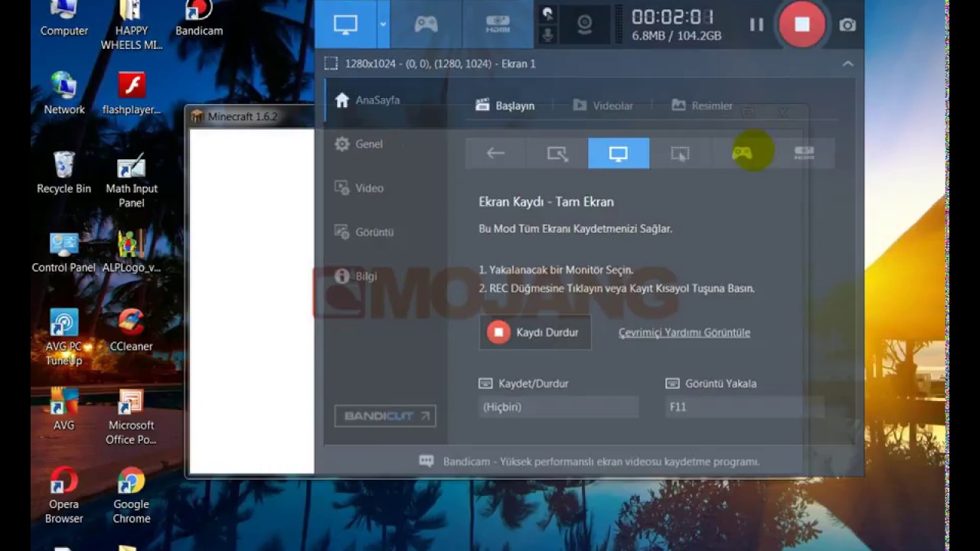Click 1280x1024 recording target text

pos(440,64)
